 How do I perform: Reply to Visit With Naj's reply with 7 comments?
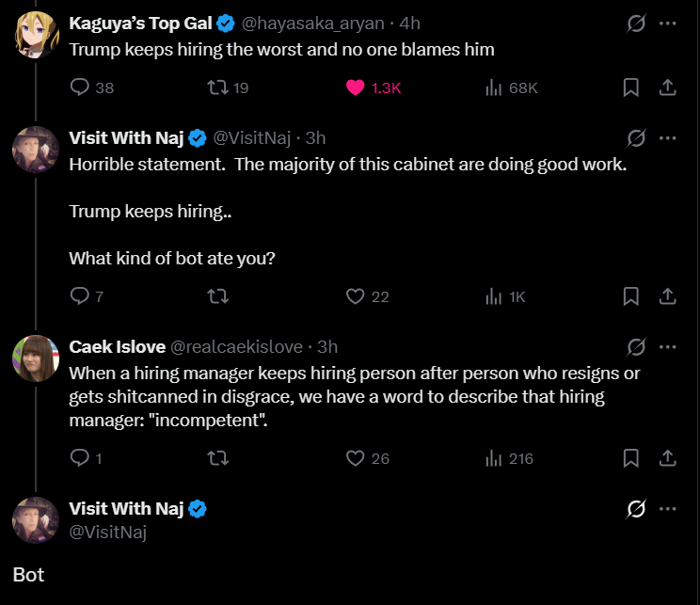[x=81, y=296]
